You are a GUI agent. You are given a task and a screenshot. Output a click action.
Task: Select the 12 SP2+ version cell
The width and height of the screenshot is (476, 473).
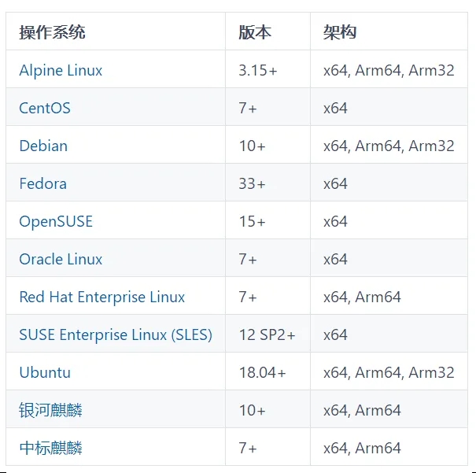tap(268, 334)
